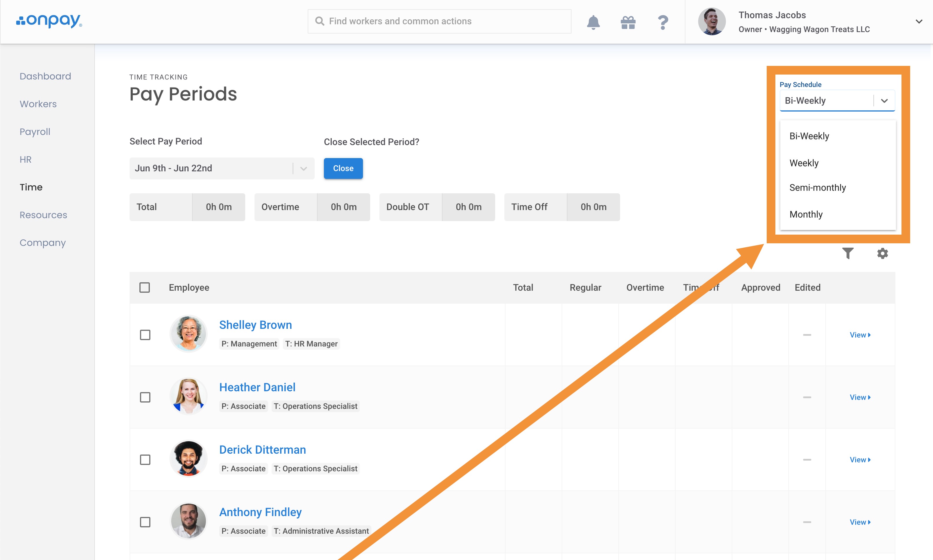The image size is (933, 560).
Task: Open the notifications bell
Action: click(593, 22)
